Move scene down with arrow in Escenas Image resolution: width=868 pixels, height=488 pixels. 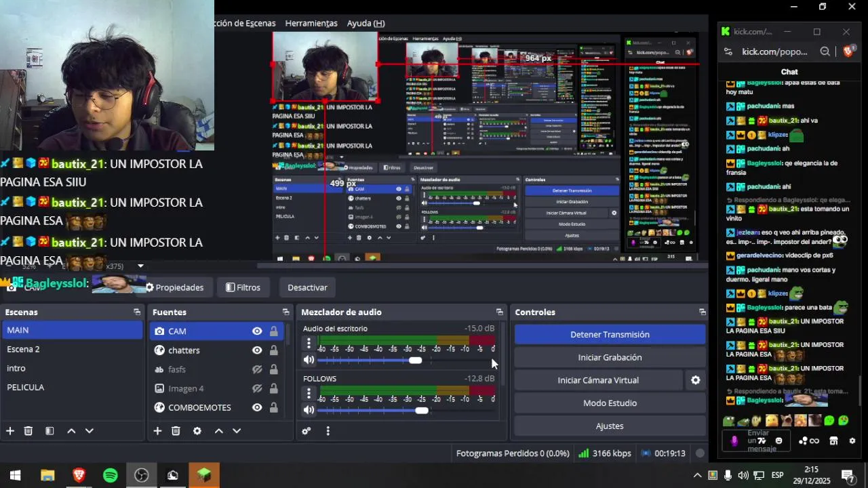point(89,431)
